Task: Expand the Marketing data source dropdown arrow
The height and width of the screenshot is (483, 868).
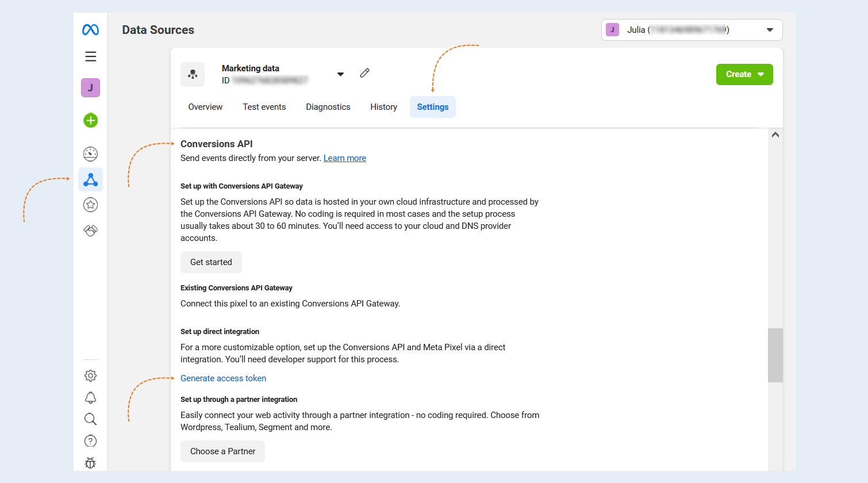Action: 340,74
